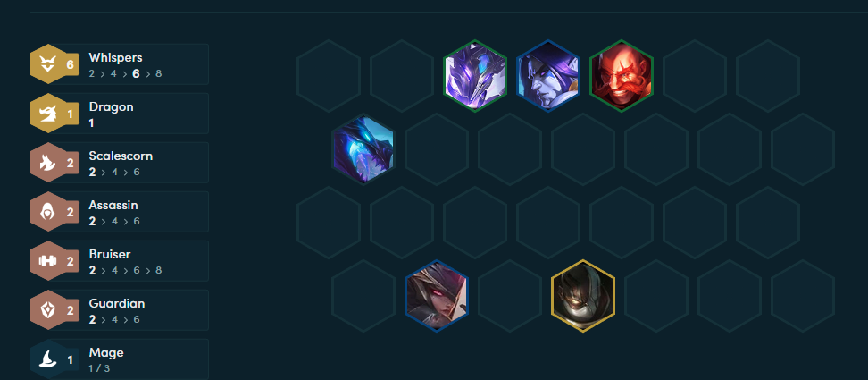This screenshot has height=380, width=868.
Task: Click the empty hex between bottom-row champions
Action: point(510,296)
